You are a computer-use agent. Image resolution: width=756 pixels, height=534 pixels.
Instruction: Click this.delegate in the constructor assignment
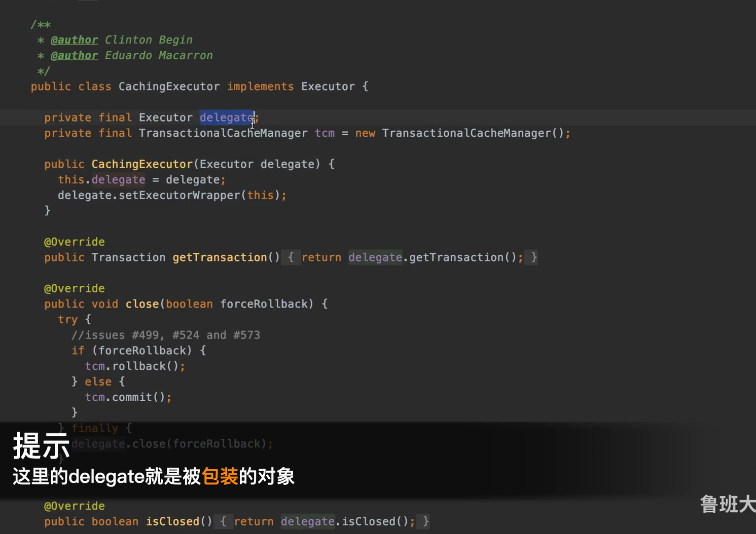coord(101,180)
